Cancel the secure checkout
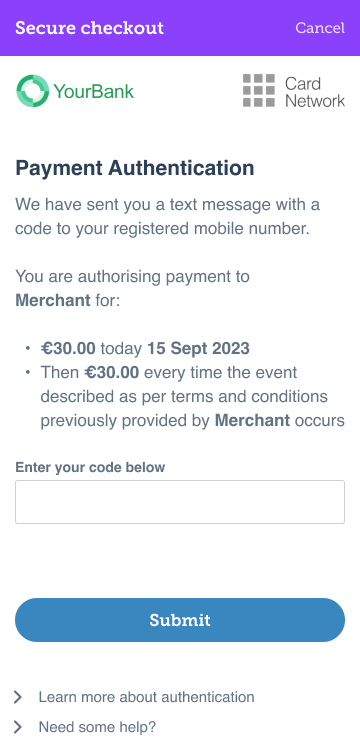The width and height of the screenshot is (360, 754). tap(320, 28)
